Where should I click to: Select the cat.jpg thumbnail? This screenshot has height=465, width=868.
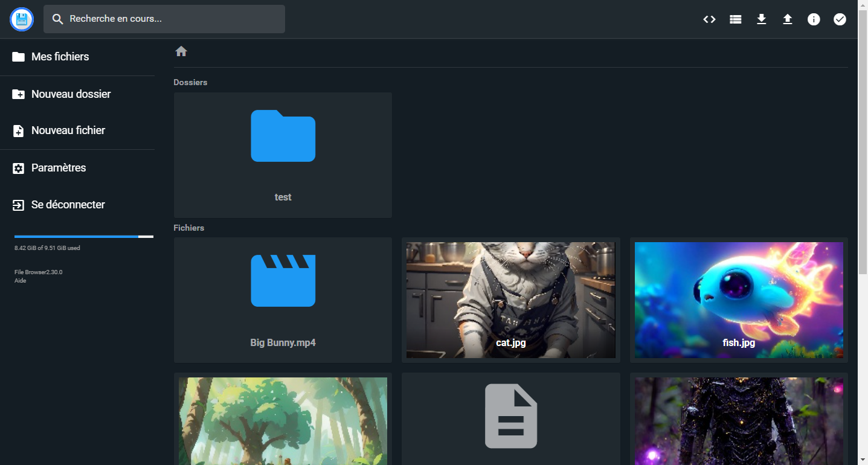(510, 300)
